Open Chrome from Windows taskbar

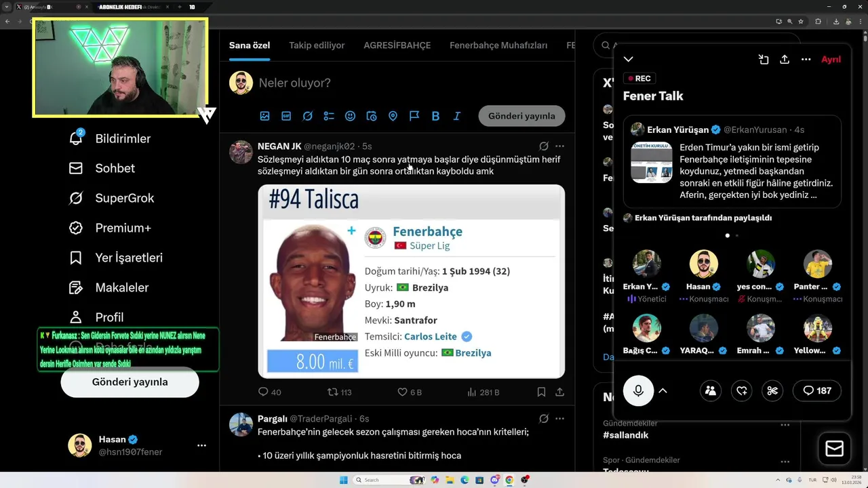click(x=509, y=480)
